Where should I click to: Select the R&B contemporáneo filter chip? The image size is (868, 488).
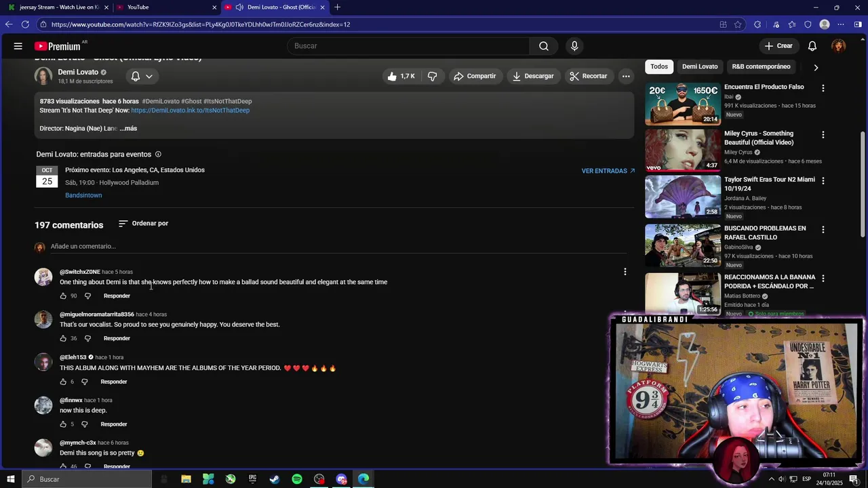[761, 66]
